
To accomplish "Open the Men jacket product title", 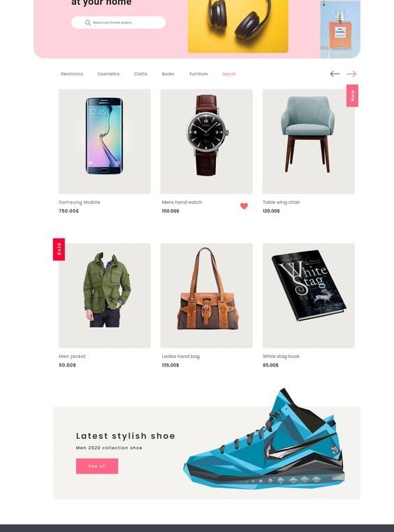I will coord(72,357).
